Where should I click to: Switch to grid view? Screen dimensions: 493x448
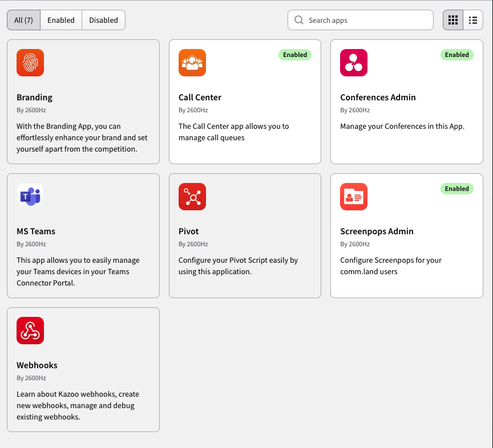[x=452, y=20]
